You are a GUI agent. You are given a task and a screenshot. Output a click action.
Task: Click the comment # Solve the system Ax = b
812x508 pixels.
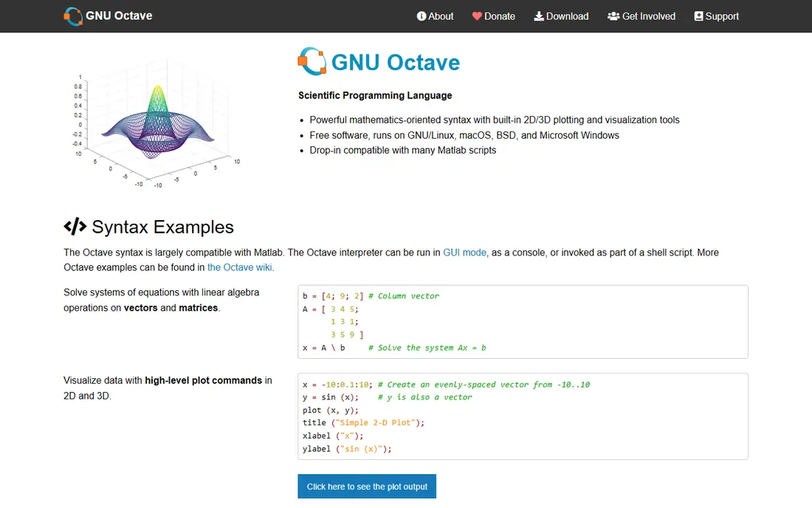tap(427, 348)
